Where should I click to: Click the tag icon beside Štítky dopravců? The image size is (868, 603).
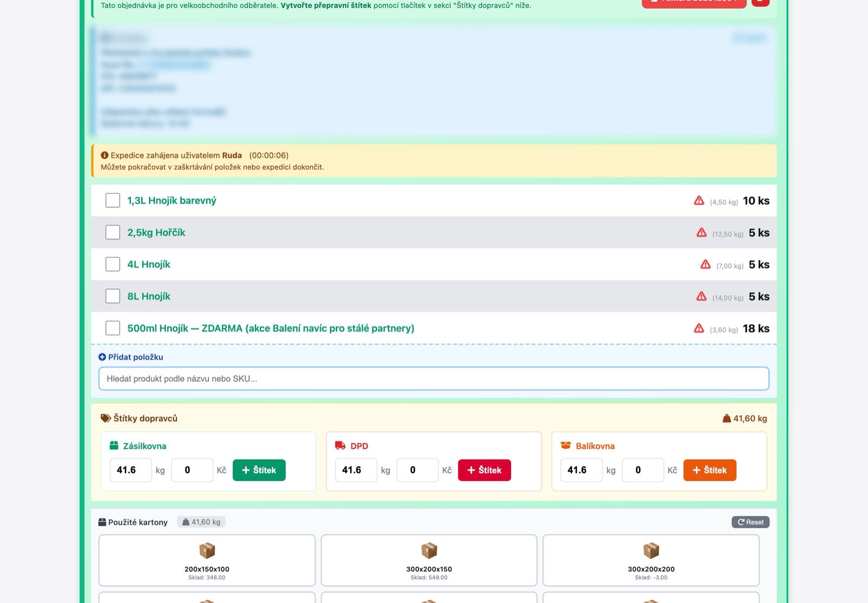pos(106,418)
